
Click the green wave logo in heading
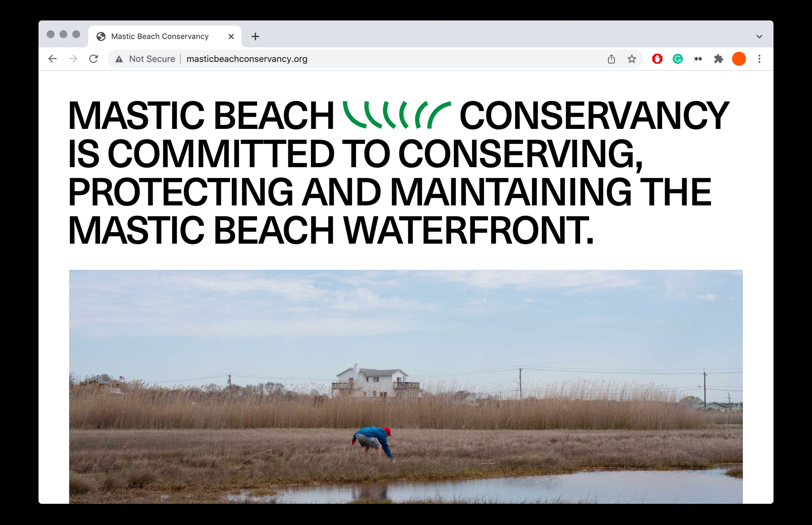pos(397,115)
